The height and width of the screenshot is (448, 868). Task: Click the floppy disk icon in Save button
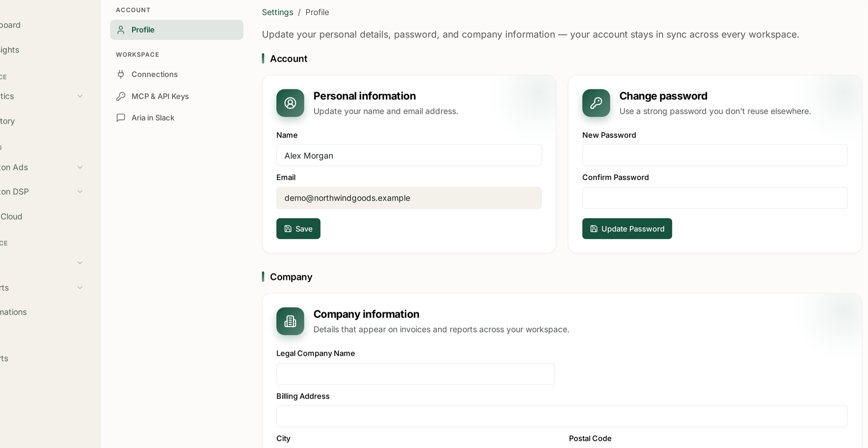(x=288, y=229)
